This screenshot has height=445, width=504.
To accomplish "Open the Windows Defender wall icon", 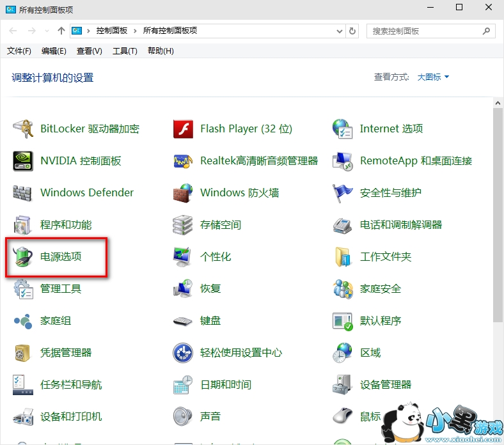I will [x=22, y=193].
